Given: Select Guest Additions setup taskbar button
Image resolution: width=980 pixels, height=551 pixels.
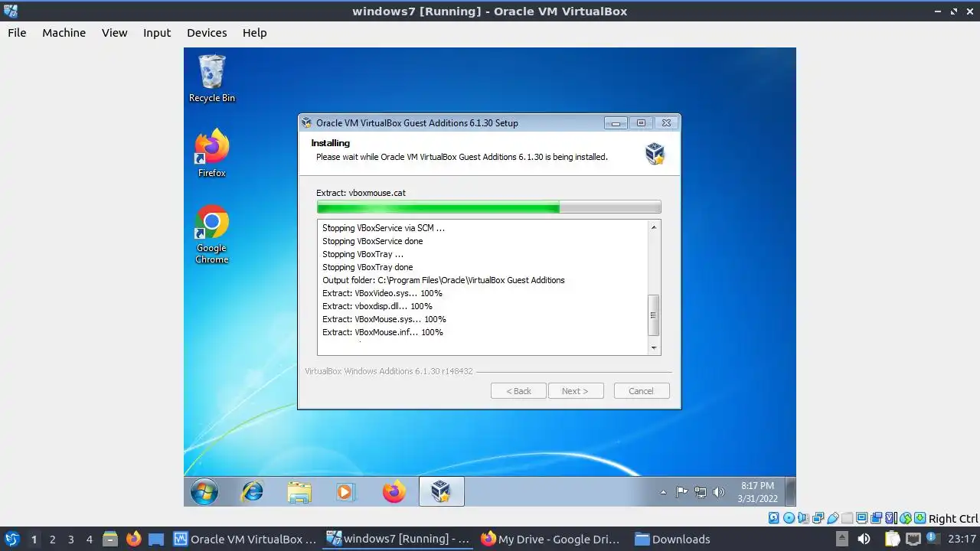Looking at the screenshot, I should coord(441,491).
